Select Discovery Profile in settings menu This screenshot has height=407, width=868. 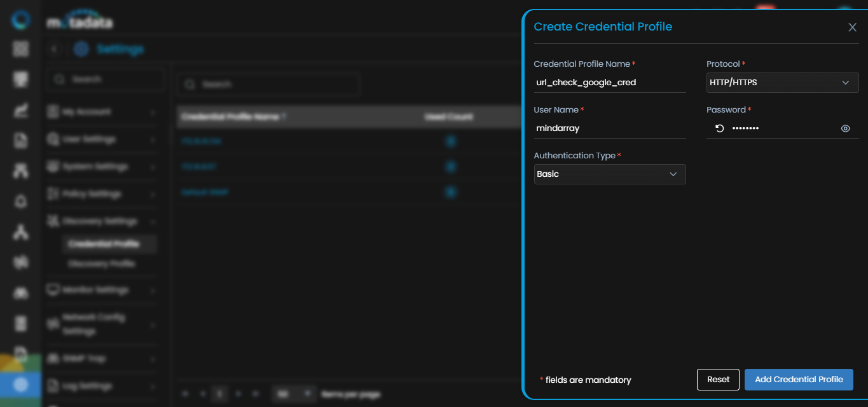point(102,264)
